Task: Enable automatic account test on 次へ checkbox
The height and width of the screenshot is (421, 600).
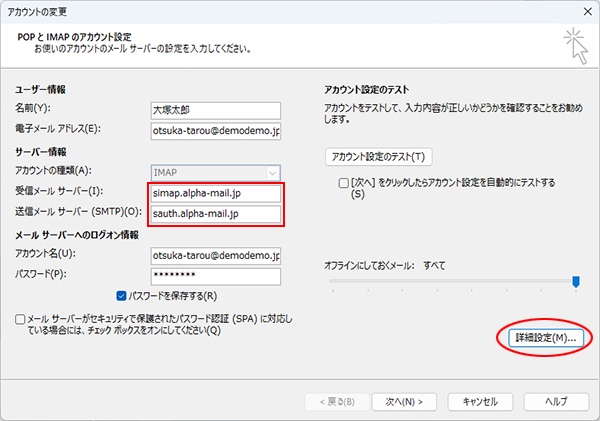Action: pos(345,184)
